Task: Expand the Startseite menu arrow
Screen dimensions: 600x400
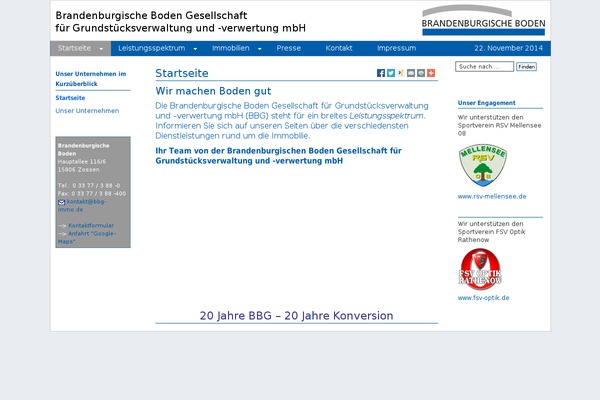Action: tap(101, 49)
